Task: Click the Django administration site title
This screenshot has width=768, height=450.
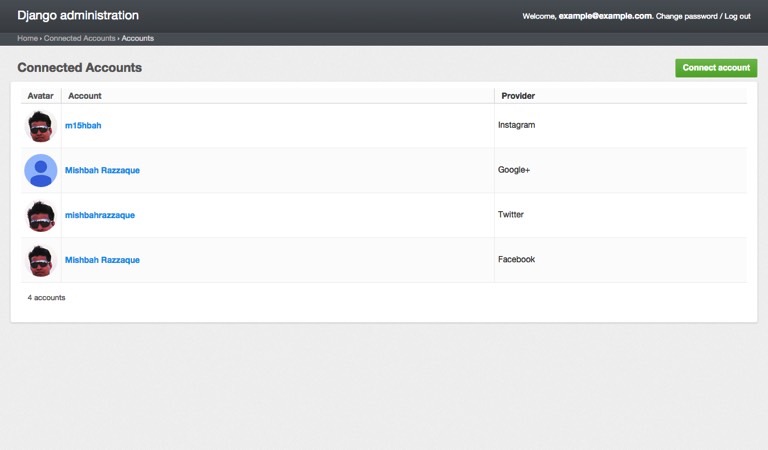Action: pyautogui.click(x=78, y=16)
